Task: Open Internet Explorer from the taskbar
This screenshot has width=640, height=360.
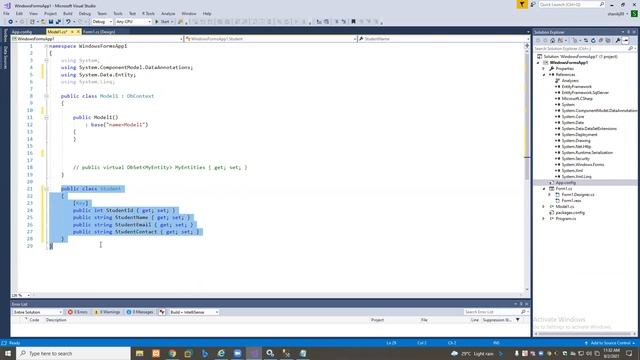Action: tap(221, 353)
